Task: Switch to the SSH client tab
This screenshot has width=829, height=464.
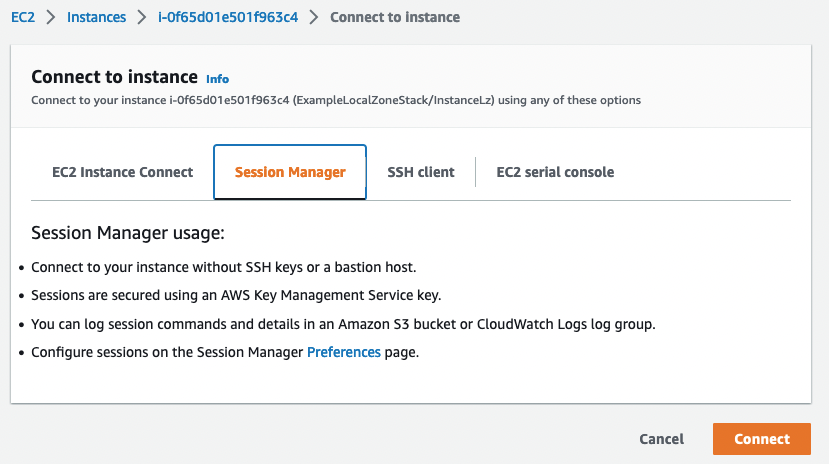Action: 421,172
